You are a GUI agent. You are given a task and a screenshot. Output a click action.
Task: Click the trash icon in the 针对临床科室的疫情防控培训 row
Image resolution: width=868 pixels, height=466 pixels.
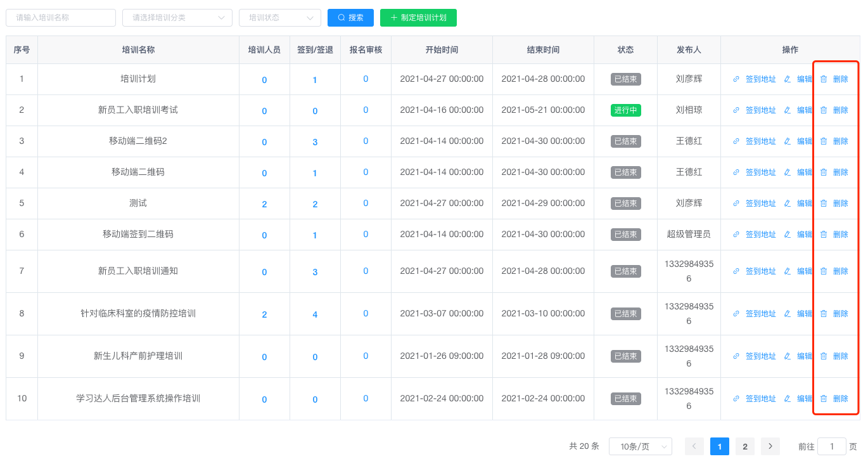pyautogui.click(x=824, y=314)
